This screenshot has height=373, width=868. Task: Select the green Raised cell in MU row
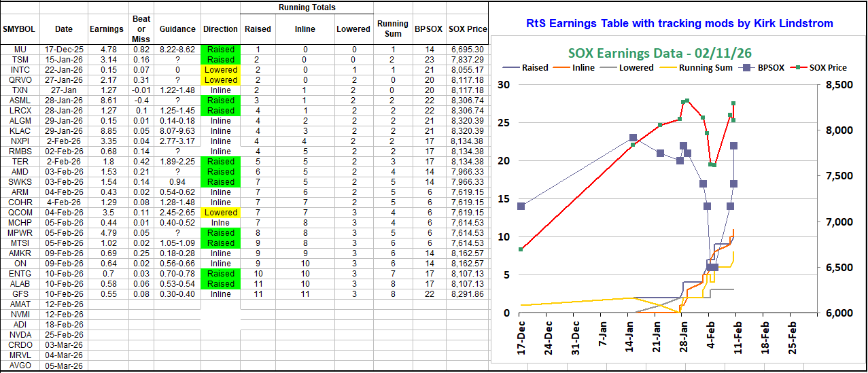coord(221,50)
